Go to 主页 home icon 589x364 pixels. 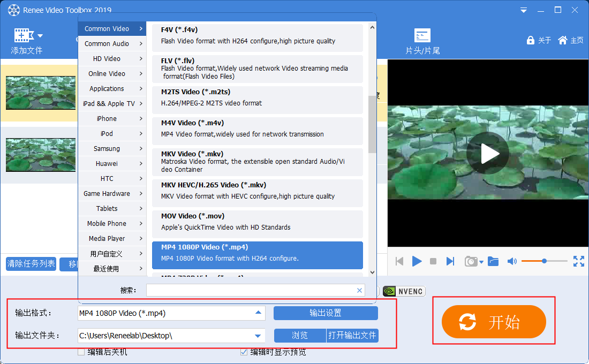(562, 40)
